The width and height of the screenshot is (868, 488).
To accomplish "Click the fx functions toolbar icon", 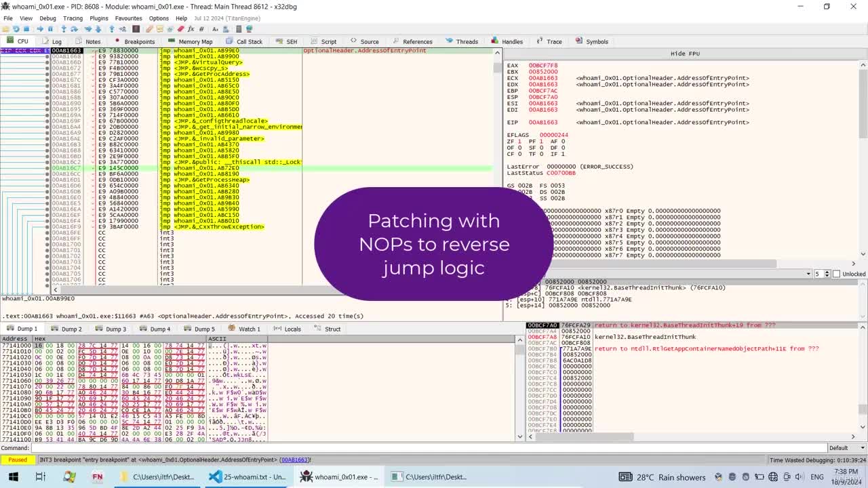I will pos(191,29).
